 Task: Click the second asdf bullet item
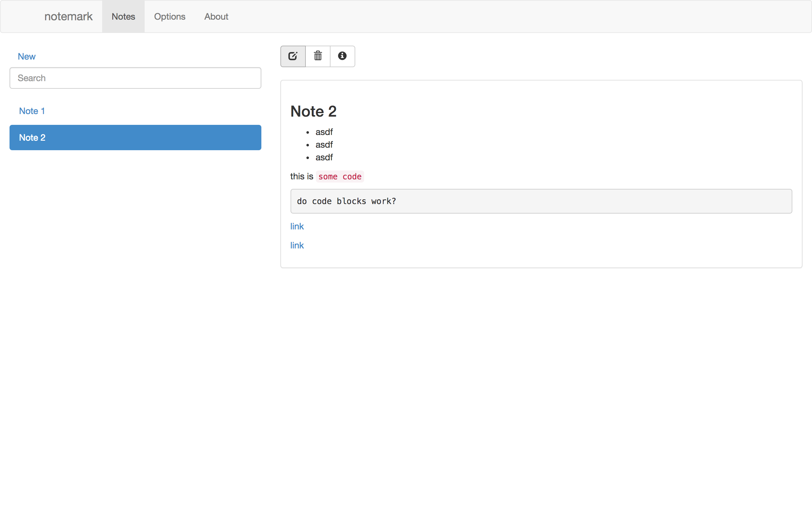tap(324, 145)
